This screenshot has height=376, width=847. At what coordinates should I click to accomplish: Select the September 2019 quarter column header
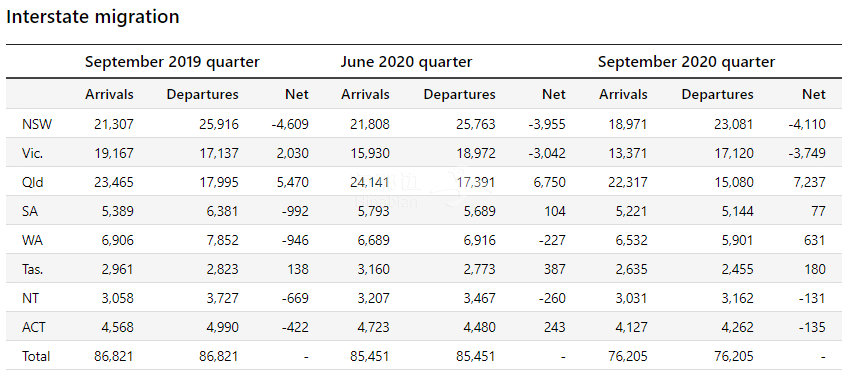click(x=172, y=62)
